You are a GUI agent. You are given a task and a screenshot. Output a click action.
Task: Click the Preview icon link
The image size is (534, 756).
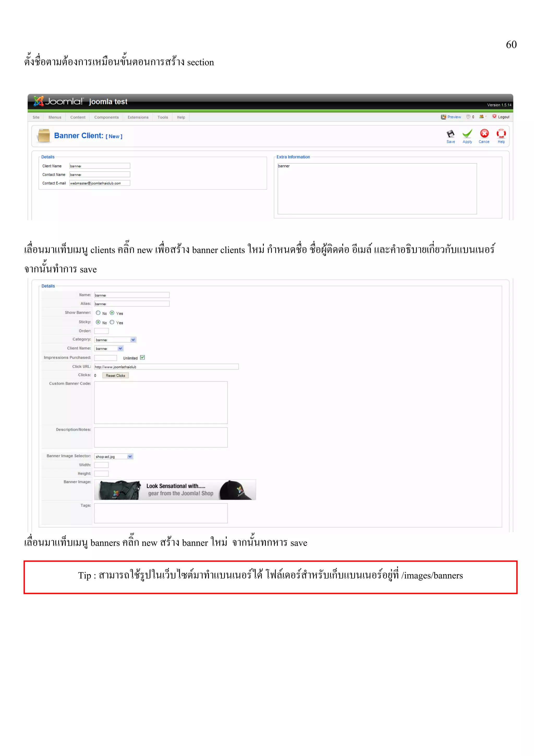pyautogui.click(x=451, y=117)
